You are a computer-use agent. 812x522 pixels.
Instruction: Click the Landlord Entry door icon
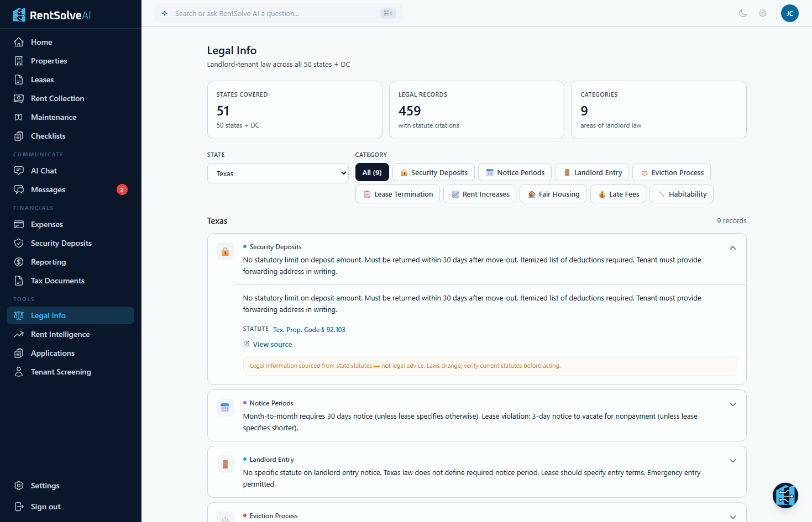(225, 465)
